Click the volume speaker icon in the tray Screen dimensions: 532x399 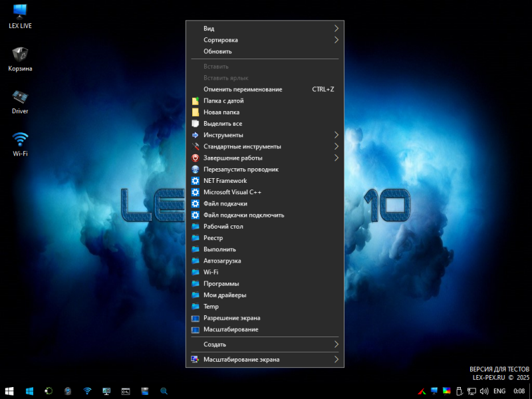pyautogui.click(x=484, y=391)
